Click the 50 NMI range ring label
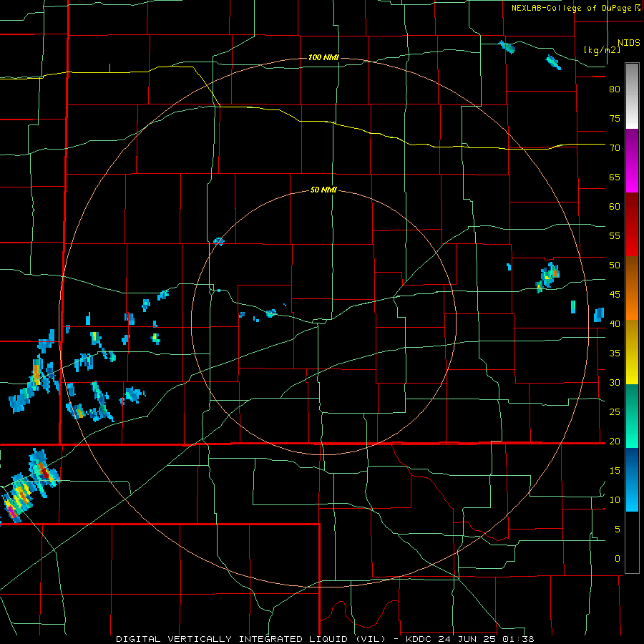This screenshot has height=644, width=644. [323, 190]
